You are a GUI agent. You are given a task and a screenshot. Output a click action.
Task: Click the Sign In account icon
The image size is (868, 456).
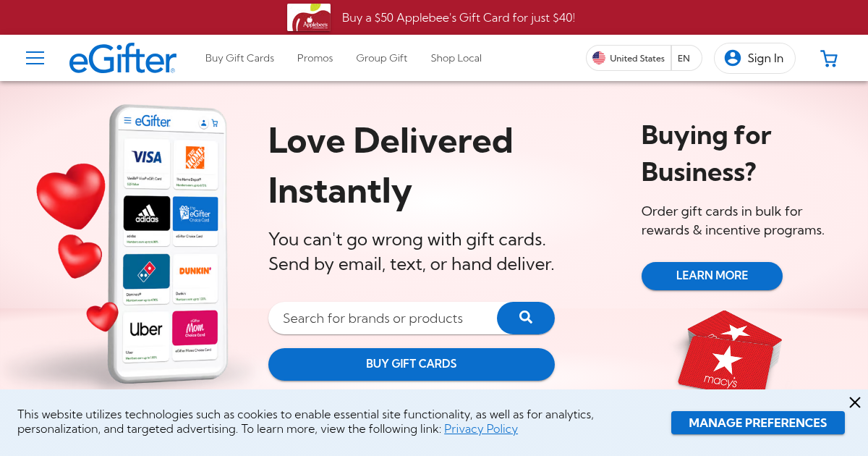pyautogui.click(x=733, y=58)
